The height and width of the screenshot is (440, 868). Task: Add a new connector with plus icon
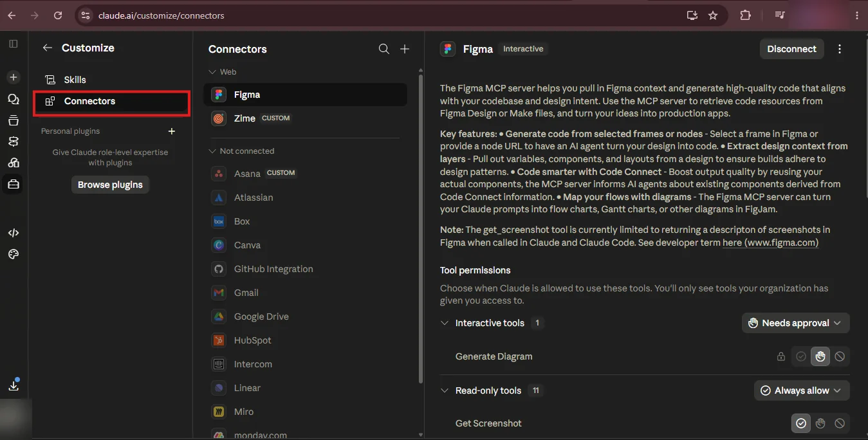405,49
